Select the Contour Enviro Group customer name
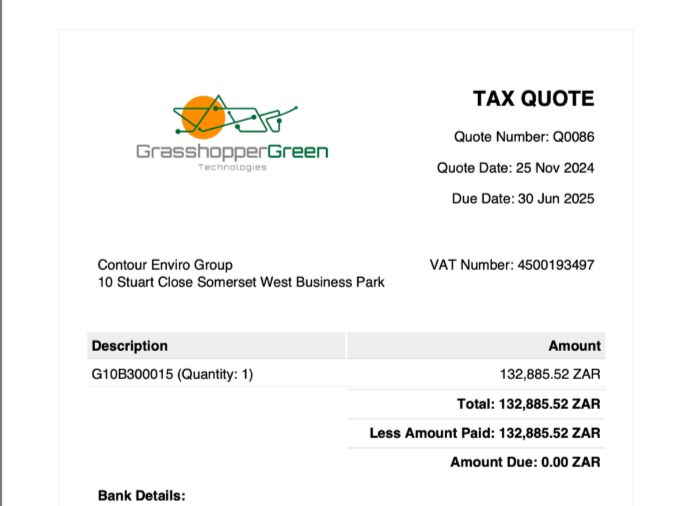Screen dimensions: 688x506 (165, 265)
